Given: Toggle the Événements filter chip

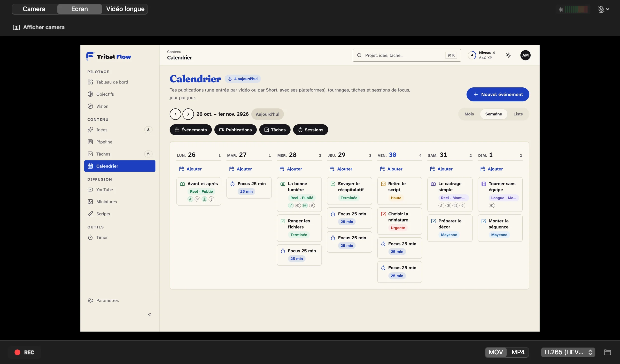Looking at the screenshot, I should click(191, 130).
